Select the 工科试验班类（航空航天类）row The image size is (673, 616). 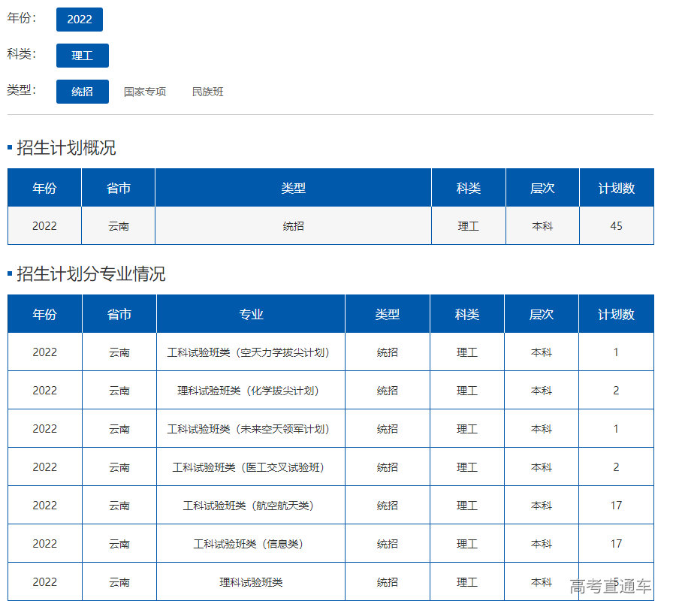coord(250,504)
